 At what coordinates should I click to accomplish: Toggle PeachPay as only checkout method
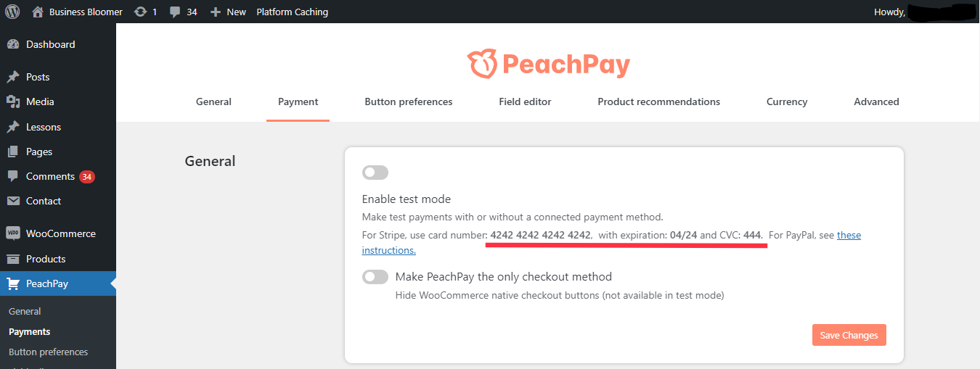pos(375,277)
